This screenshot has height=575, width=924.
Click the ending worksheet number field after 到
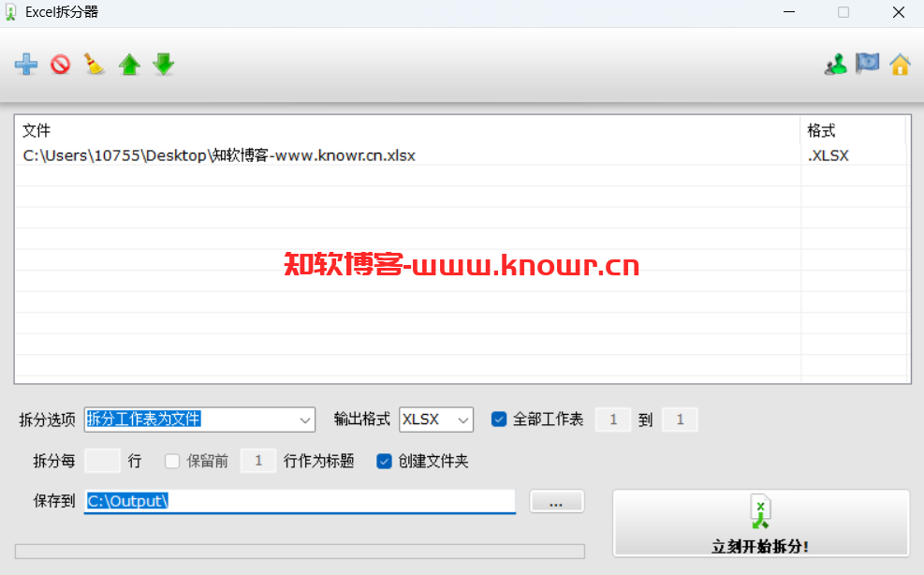680,420
